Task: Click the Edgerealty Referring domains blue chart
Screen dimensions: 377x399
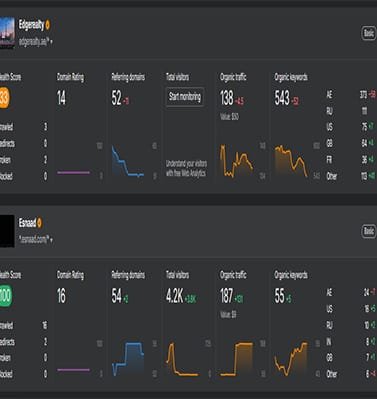Action: (x=128, y=161)
